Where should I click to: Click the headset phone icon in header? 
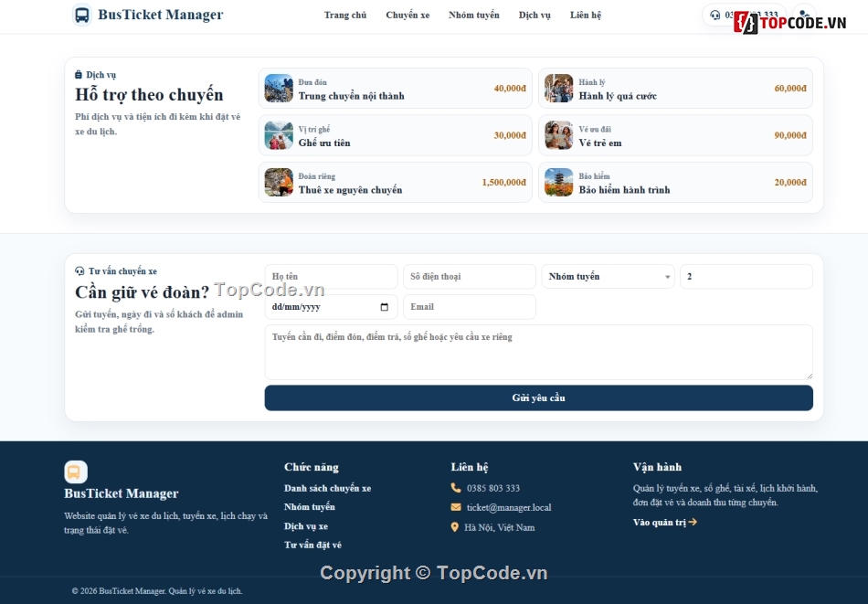(x=715, y=15)
